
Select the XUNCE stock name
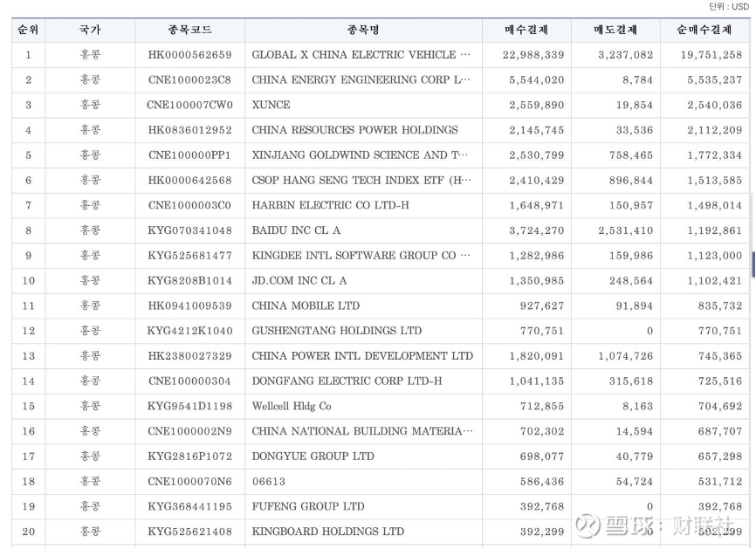click(271, 105)
